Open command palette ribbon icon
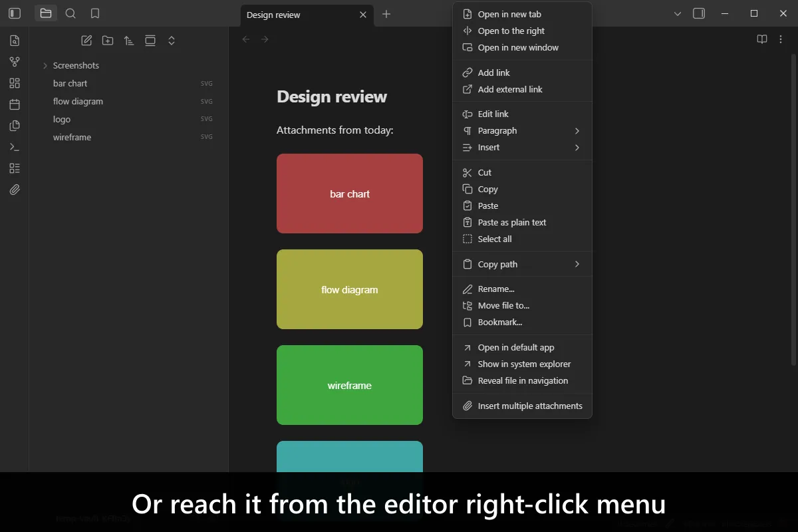The width and height of the screenshot is (798, 532). 15,147
